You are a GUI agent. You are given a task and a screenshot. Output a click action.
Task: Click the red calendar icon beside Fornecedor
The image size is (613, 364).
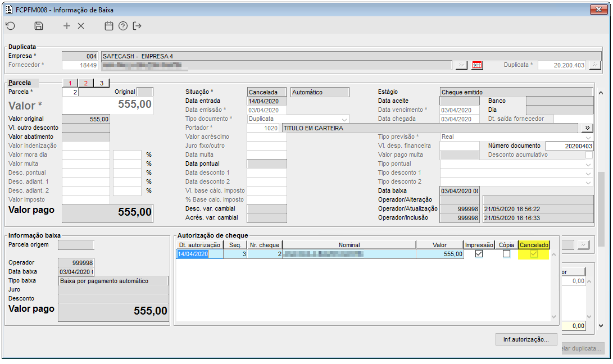(x=477, y=65)
